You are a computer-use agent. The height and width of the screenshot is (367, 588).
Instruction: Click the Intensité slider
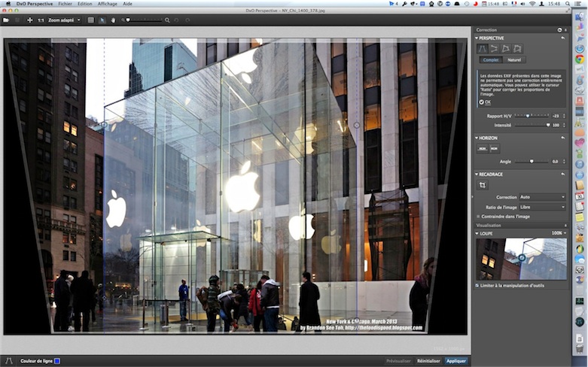[x=532, y=125]
